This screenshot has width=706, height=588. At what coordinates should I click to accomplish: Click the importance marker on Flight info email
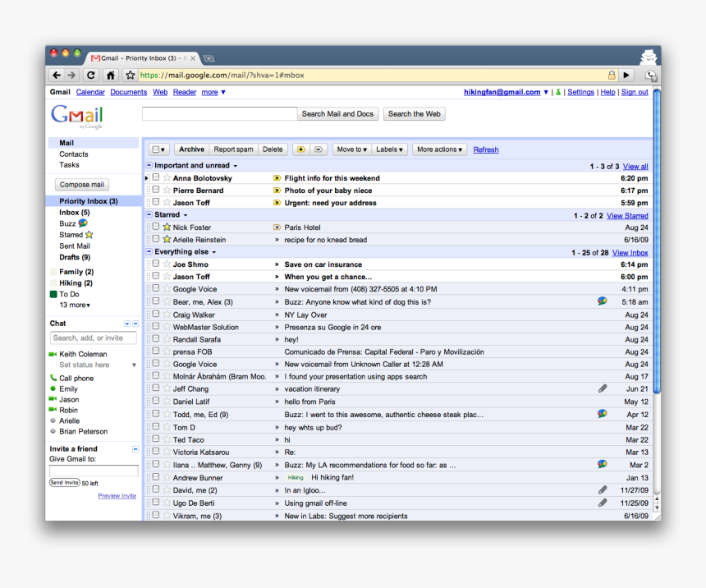pyautogui.click(x=277, y=178)
